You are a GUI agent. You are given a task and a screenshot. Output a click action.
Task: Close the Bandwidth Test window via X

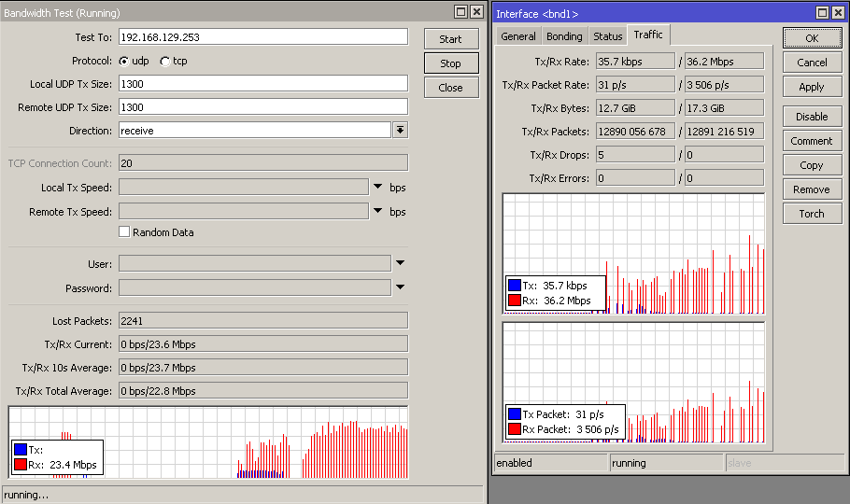pos(476,12)
